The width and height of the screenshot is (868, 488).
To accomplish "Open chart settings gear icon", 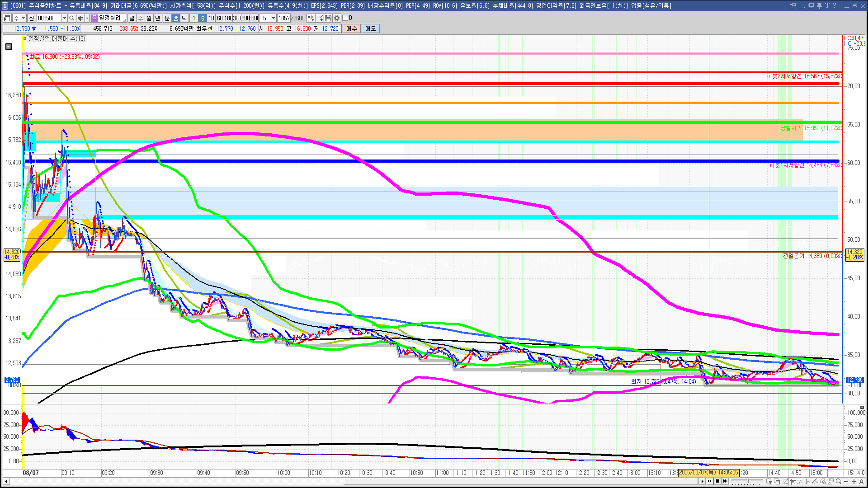I will (337, 18).
